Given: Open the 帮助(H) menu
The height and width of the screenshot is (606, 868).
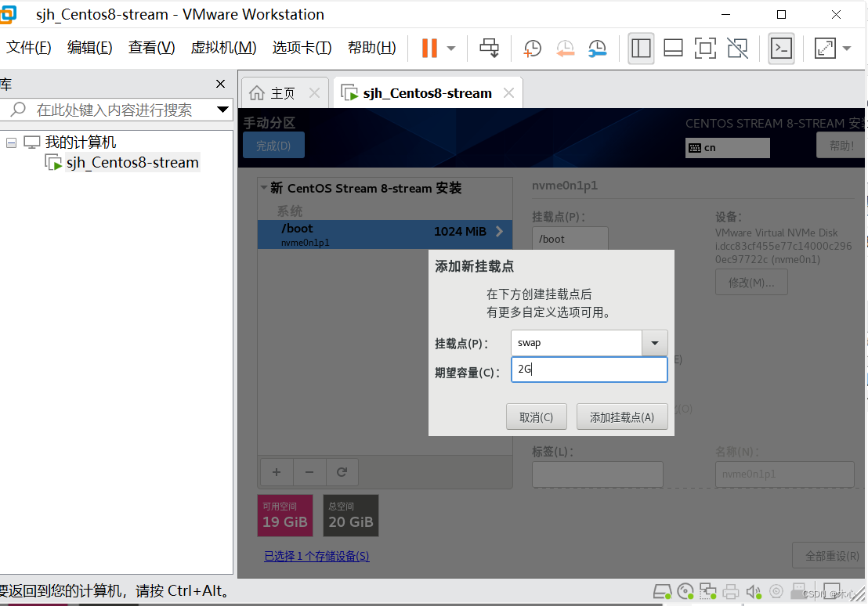Looking at the screenshot, I should coord(372,48).
